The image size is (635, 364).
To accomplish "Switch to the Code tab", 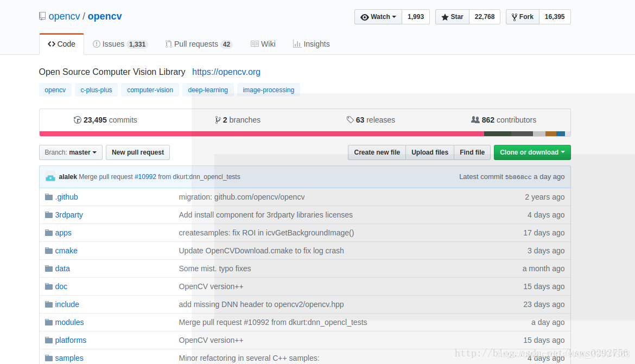I will tap(61, 44).
